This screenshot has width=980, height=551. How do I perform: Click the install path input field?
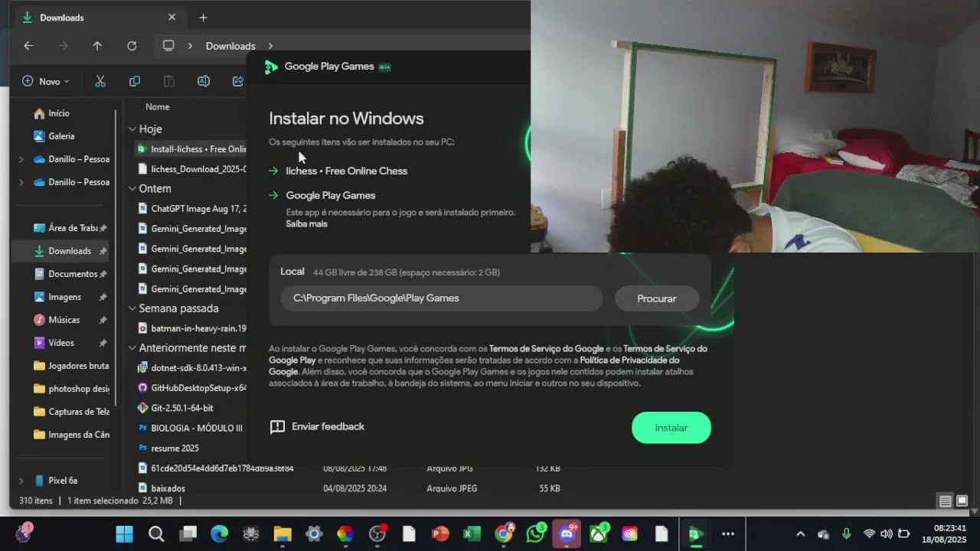(x=442, y=298)
